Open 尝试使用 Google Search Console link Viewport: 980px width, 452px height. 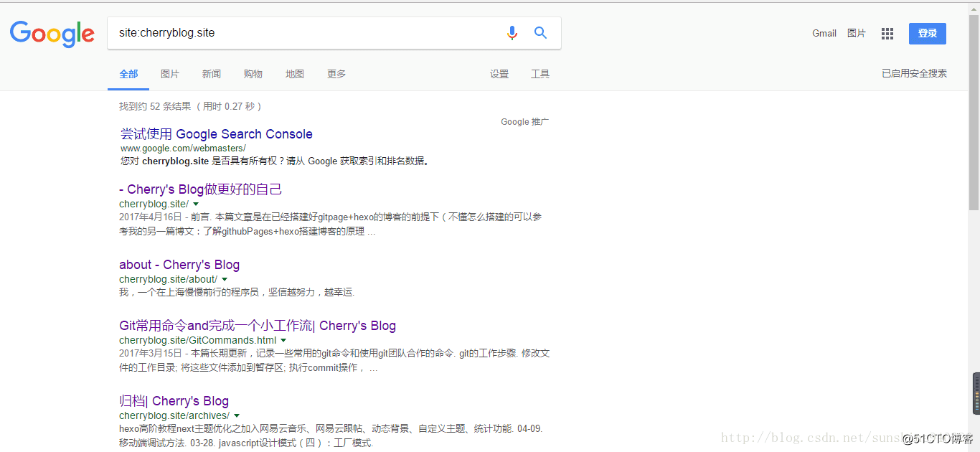click(217, 134)
